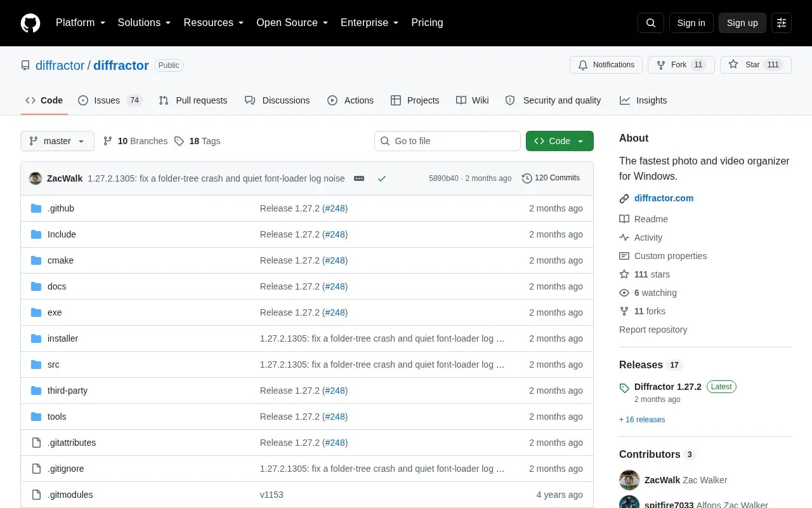Open the diffractor.com website link
Viewport: 812px width, 508px height.
[664, 198]
